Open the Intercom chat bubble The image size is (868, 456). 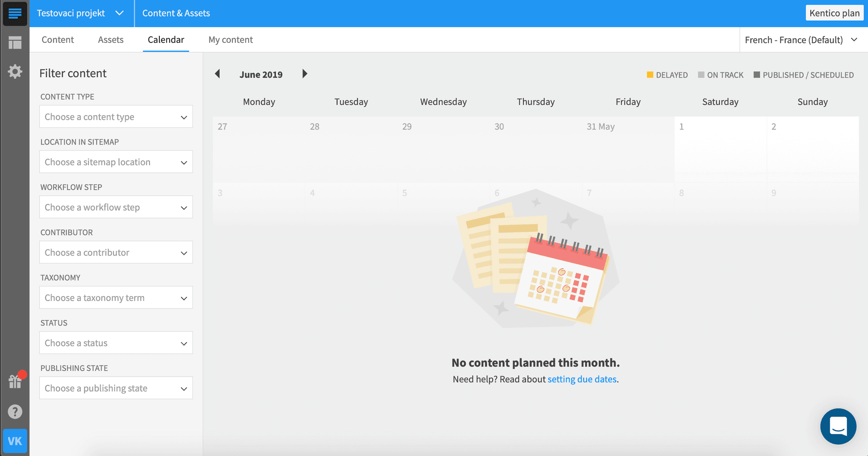coord(838,426)
